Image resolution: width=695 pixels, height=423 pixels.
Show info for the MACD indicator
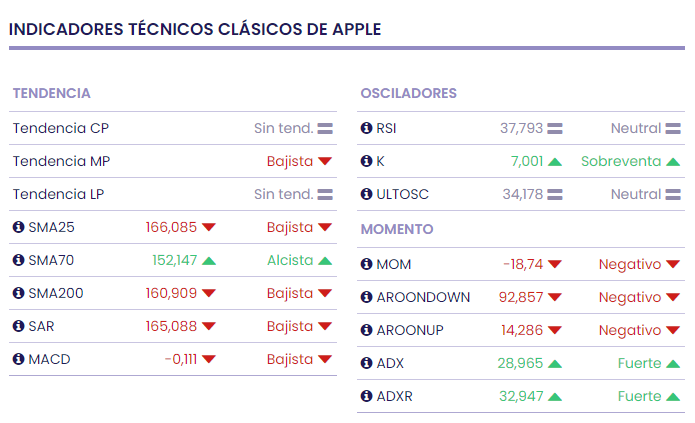[x=18, y=359]
